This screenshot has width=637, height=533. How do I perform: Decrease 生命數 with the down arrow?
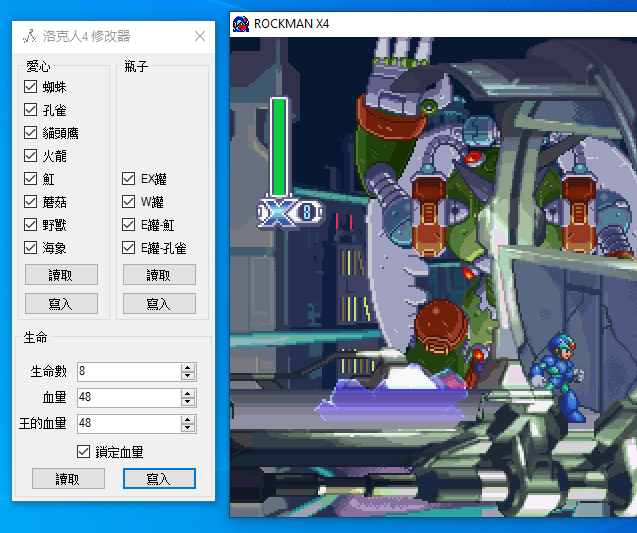[x=188, y=376]
